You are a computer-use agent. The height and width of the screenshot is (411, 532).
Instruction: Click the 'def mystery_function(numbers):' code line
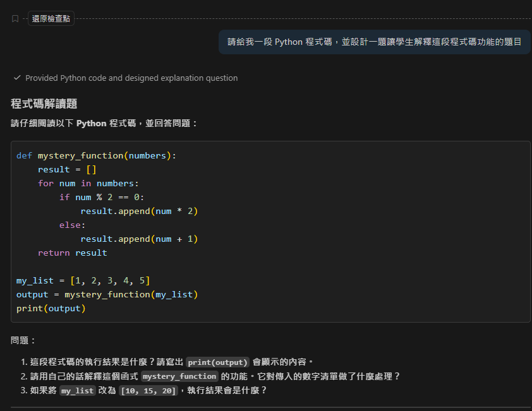97,155
